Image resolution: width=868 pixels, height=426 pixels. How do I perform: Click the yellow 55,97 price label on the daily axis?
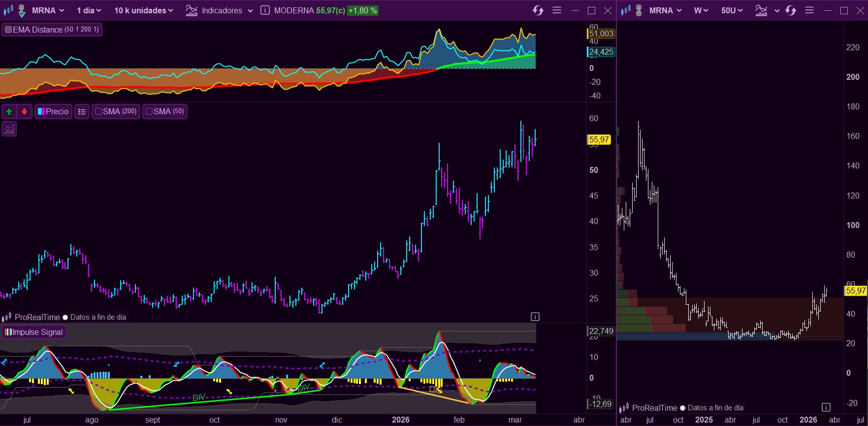tap(599, 140)
